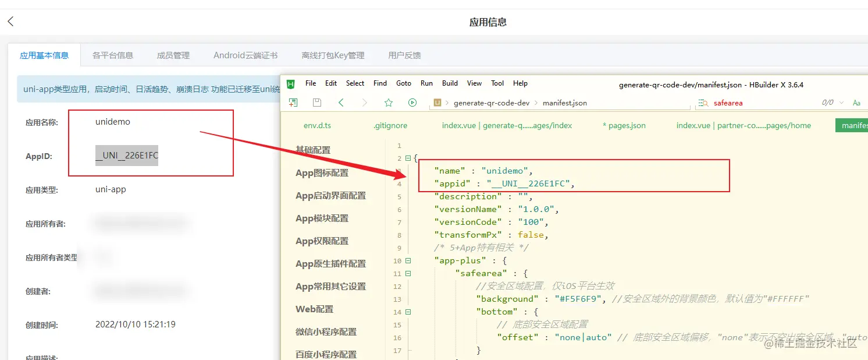Viewport: 868px width, 360px height.
Task: Switch to index.vue partner-co pages/home tab
Action: tap(744, 125)
